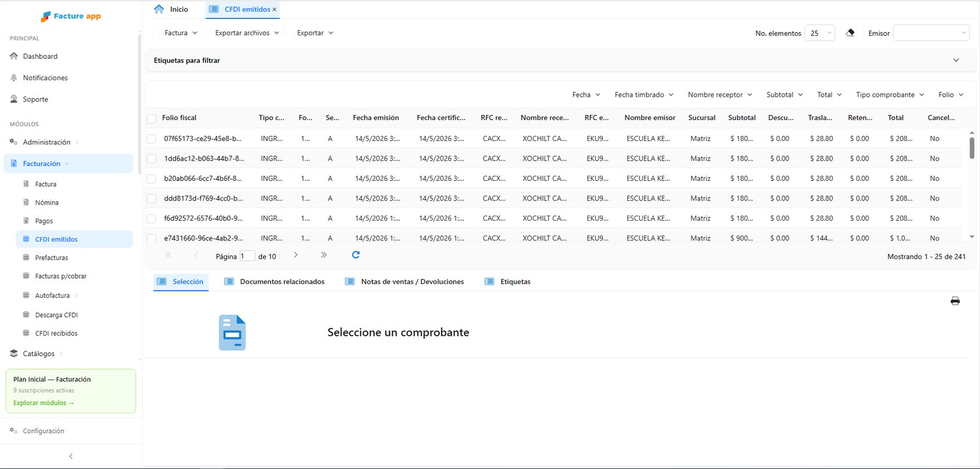This screenshot has height=469, width=980.
Task: Switch to the Selección tab
Action: (x=180, y=282)
